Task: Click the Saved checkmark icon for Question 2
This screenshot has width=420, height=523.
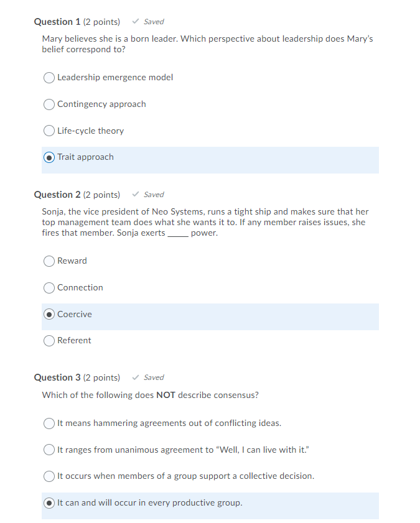Action: tap(135, 194)
